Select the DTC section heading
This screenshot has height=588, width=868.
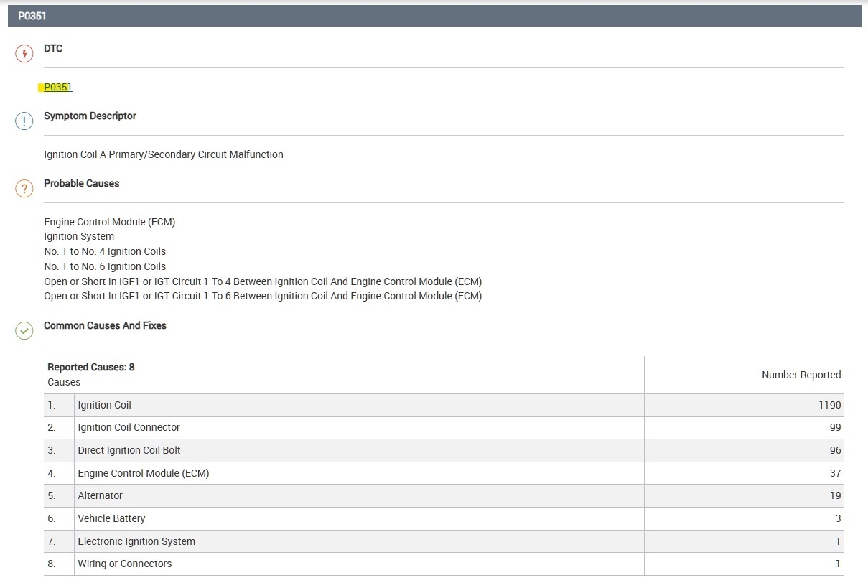(x=53, y=49)
